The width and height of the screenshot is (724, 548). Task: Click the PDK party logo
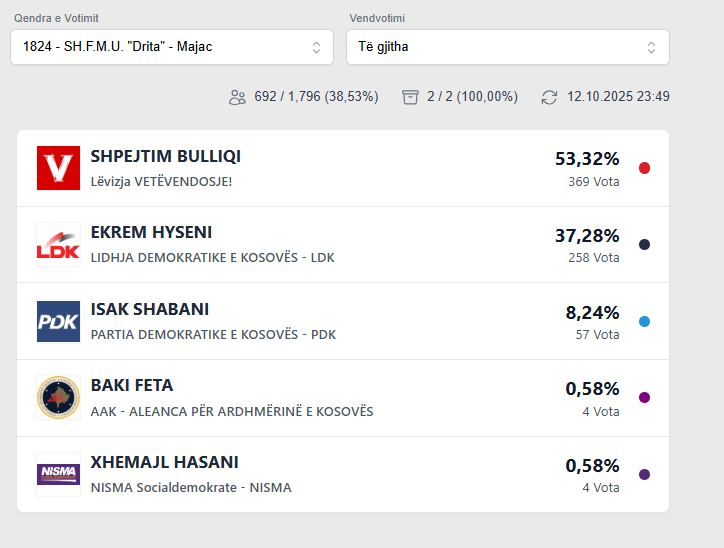[x=58, y=321]
